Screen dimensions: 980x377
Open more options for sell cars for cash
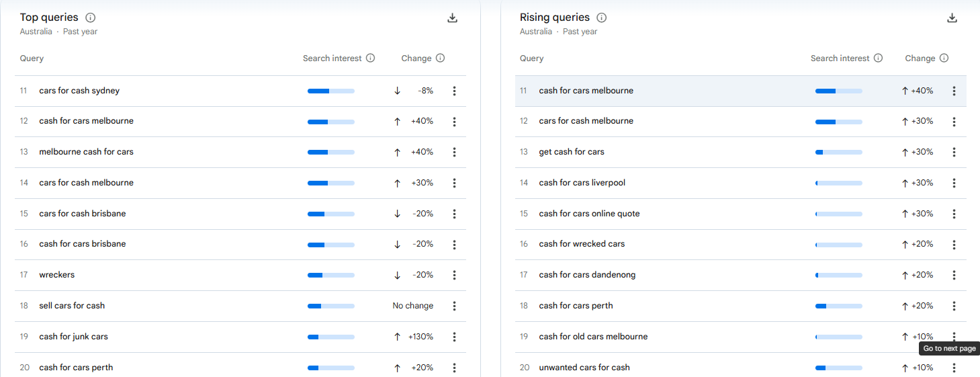[x=455, y=306]
